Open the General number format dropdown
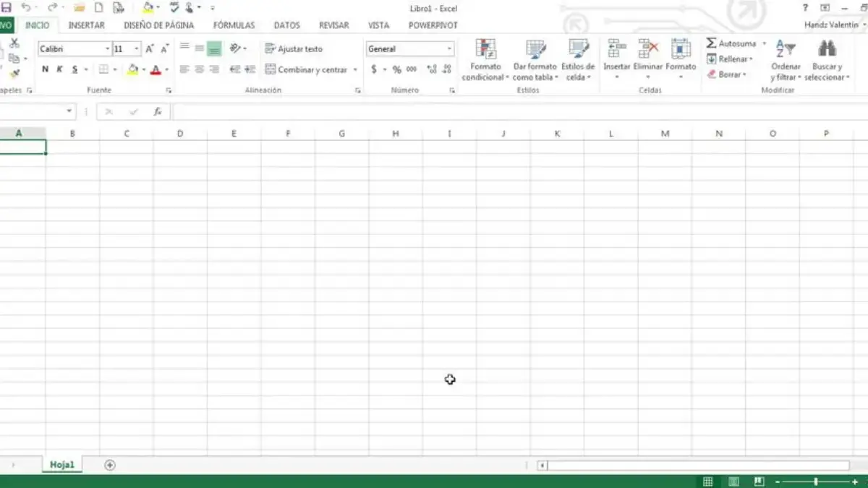The height and width of the screenshot is (488, 868). tap(449, 48)
